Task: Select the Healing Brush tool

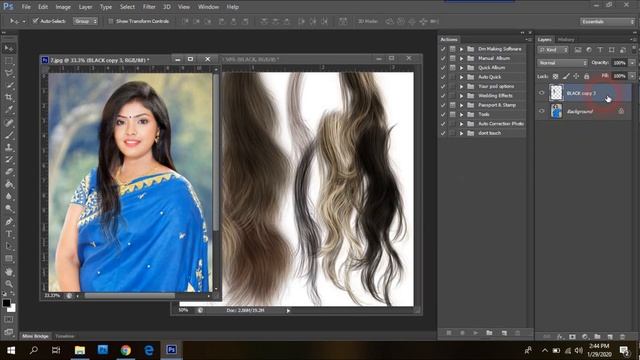Action: pos(9,122)
